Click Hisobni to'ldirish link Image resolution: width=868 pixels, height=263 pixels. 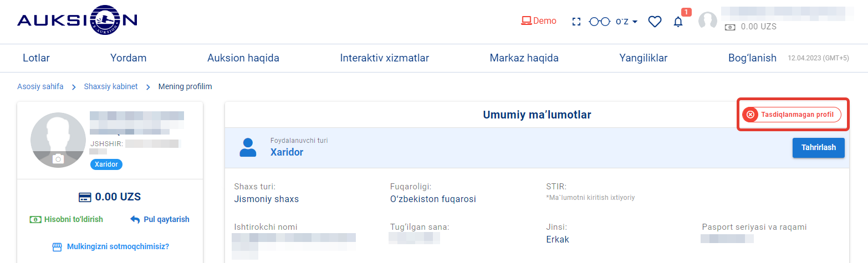click(x=67, y=219)
